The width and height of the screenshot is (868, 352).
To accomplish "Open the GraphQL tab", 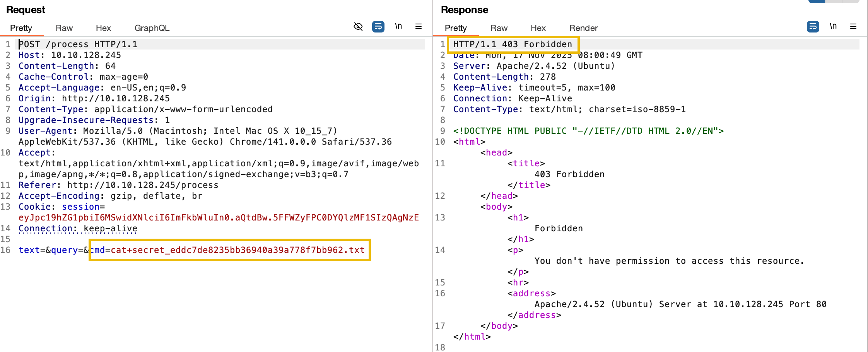I will tap(152, 28).
